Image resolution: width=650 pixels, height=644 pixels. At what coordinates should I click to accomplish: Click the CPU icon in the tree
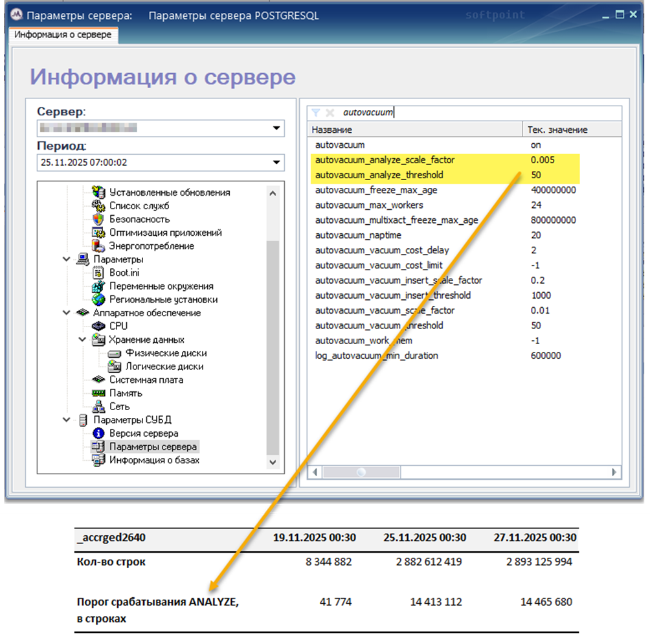pos(98,326)
